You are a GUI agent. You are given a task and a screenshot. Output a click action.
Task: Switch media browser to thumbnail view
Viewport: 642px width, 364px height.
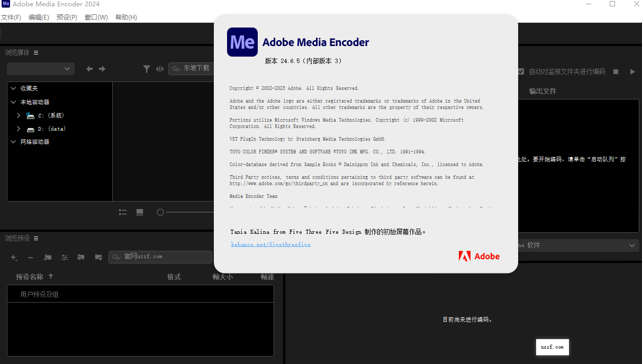pyautogui.click(x=139, y=212)
